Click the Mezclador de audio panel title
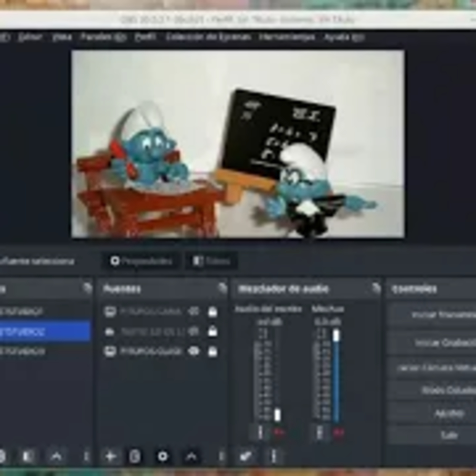The height and width of the screenshot is (476, 476). pyautogui.click(x=284, y=288)
